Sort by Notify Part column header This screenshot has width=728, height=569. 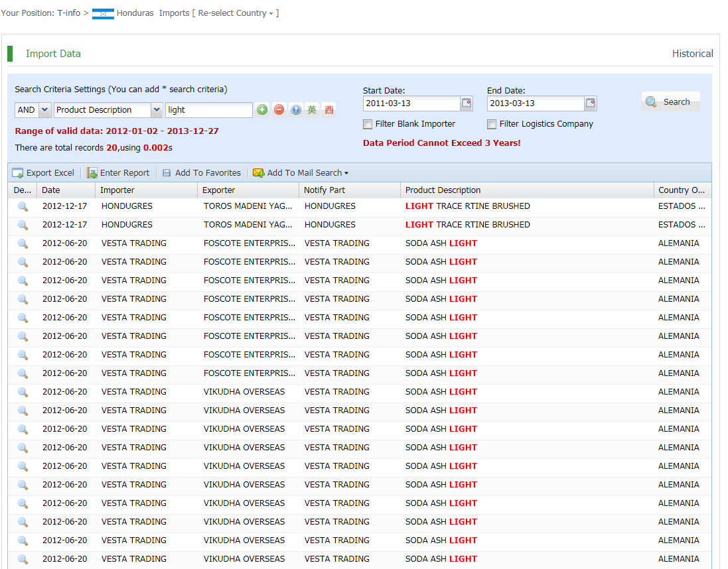click(350, 190)
